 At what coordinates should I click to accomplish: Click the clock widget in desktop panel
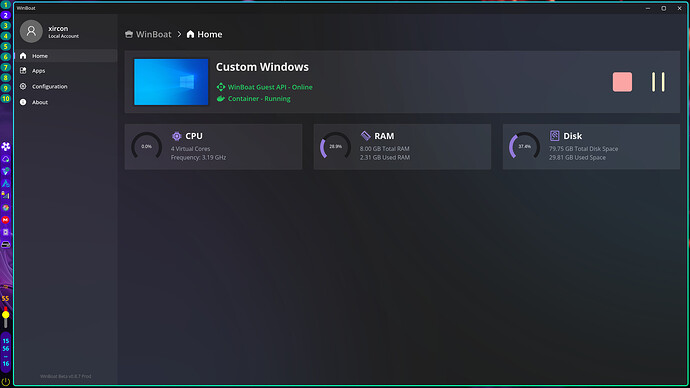click(6, 352)
